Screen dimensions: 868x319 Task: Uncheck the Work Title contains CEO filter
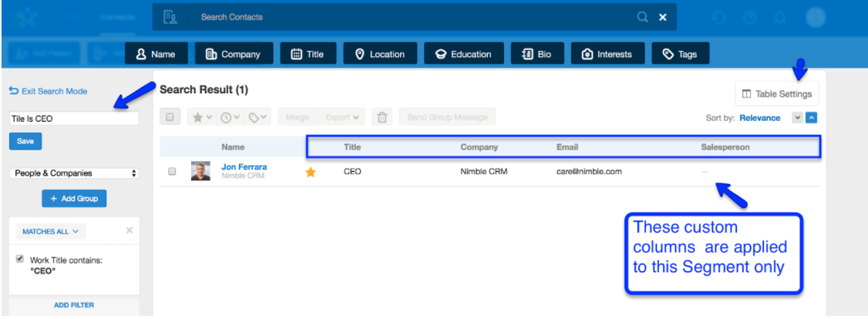[19, 260]
